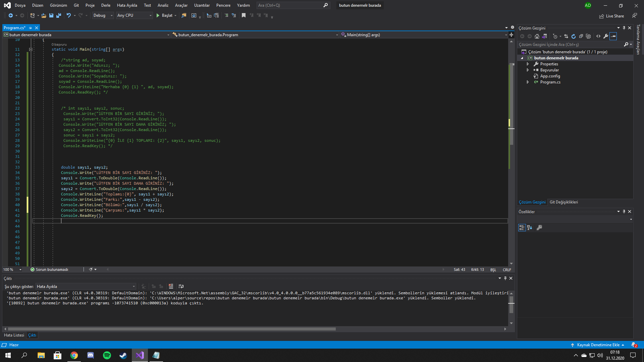Toggle Preview Selected Items in Çözüm Gezgini
The image size is (644, 362).
(x=613, y=36)
